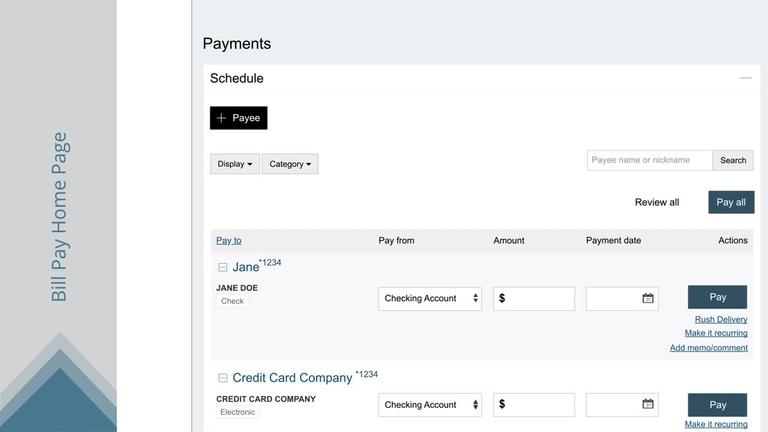The image size is (768, 432).
Task: Open Credit Card Company payee link
Action: (292, 378)
